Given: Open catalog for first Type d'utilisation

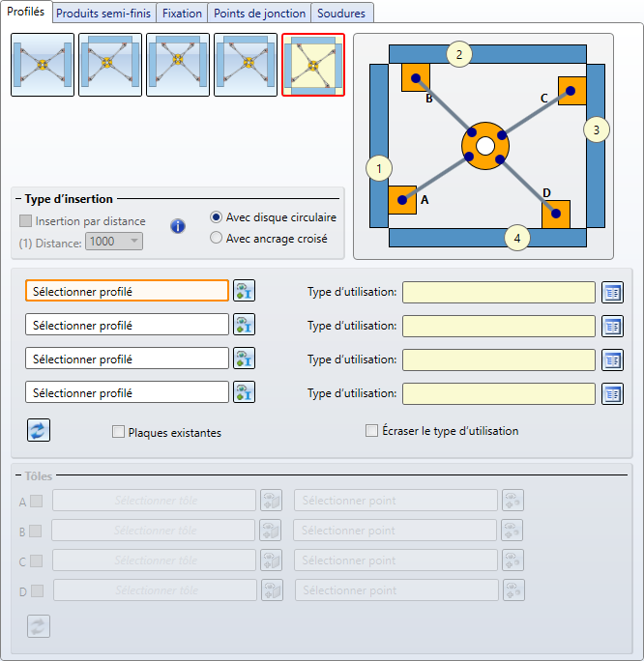Looking at the screenshot, I should [612, 293].
